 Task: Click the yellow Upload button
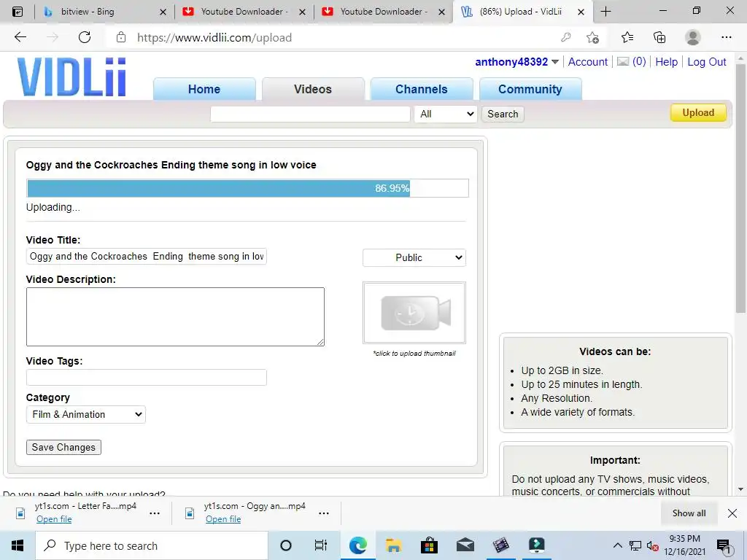[698, 113]
